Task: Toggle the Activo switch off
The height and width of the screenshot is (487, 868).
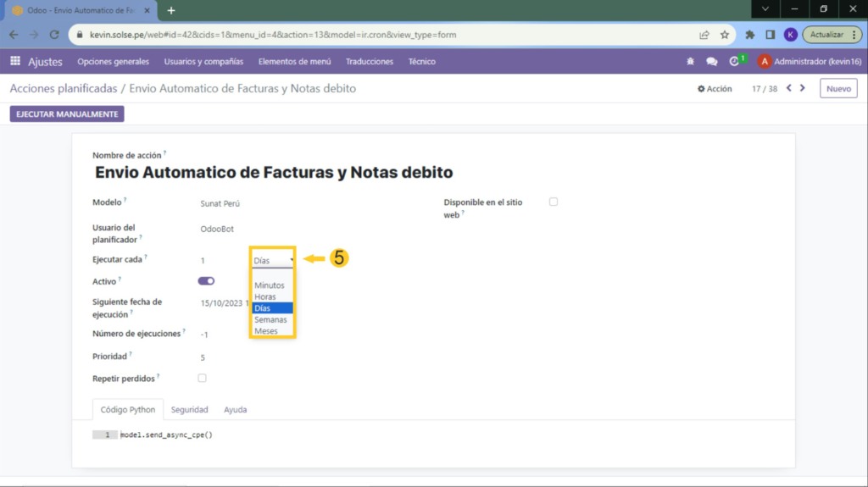Action: [x=206, y=280]
